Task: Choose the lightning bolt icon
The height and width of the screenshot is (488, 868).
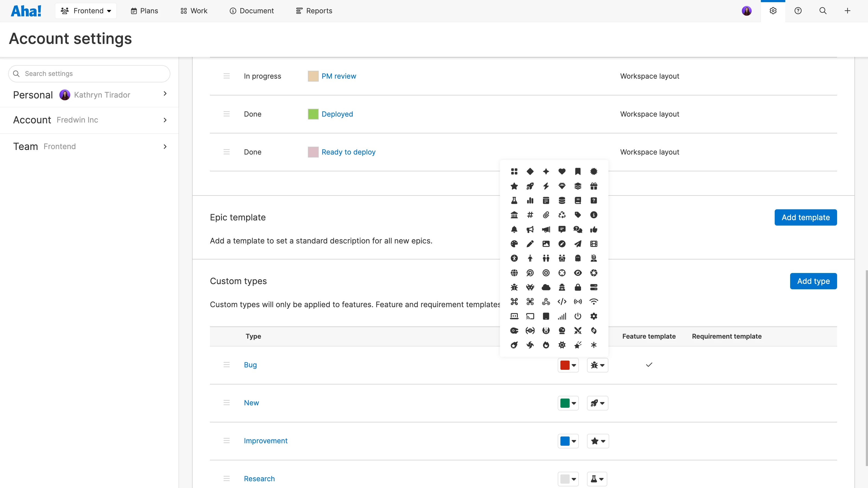Action: pyautogui.click(x=546, y=186)
